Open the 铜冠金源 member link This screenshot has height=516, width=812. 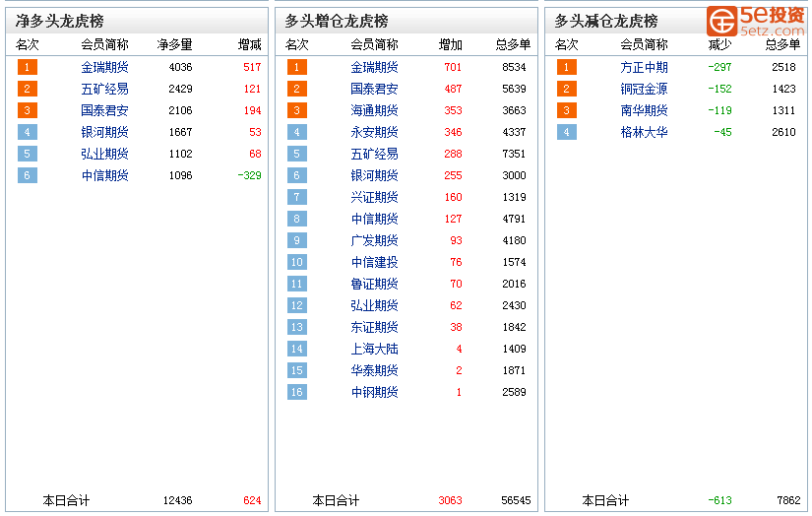(645, 89)
